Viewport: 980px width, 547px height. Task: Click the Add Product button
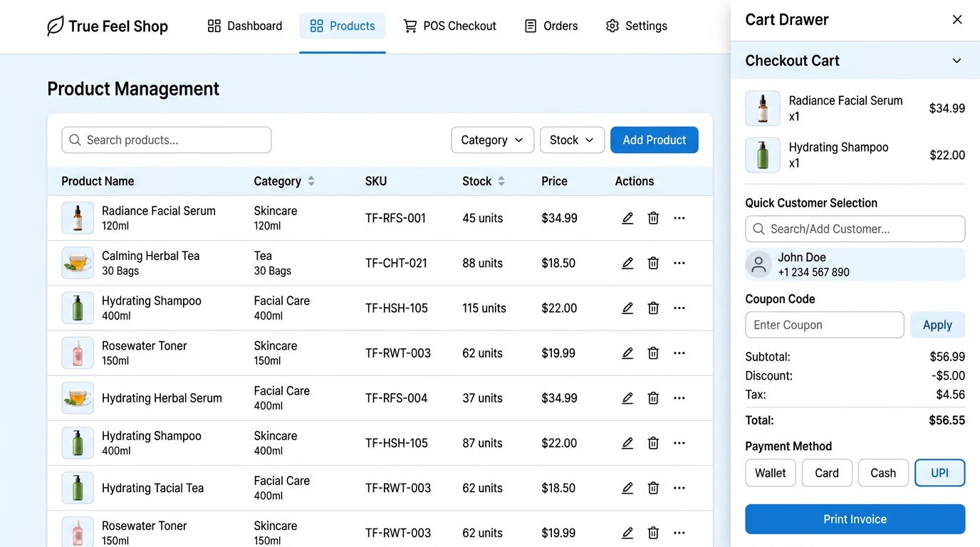point(655,140)
